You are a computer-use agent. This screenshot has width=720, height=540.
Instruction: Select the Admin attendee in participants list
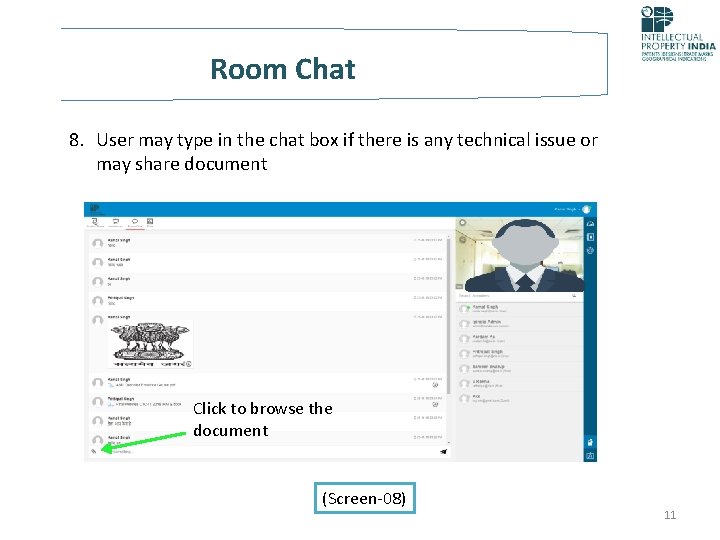coord(519,324)
